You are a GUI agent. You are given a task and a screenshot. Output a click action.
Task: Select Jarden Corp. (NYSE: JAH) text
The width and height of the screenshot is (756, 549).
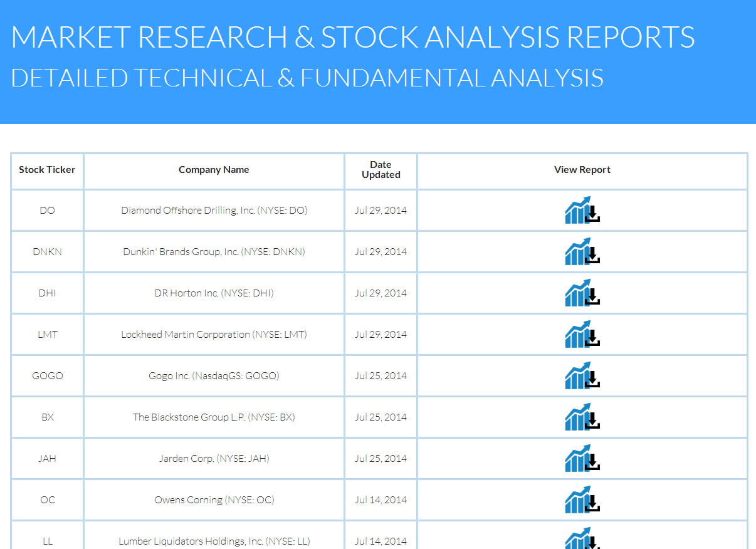click(x=214, y=459)
